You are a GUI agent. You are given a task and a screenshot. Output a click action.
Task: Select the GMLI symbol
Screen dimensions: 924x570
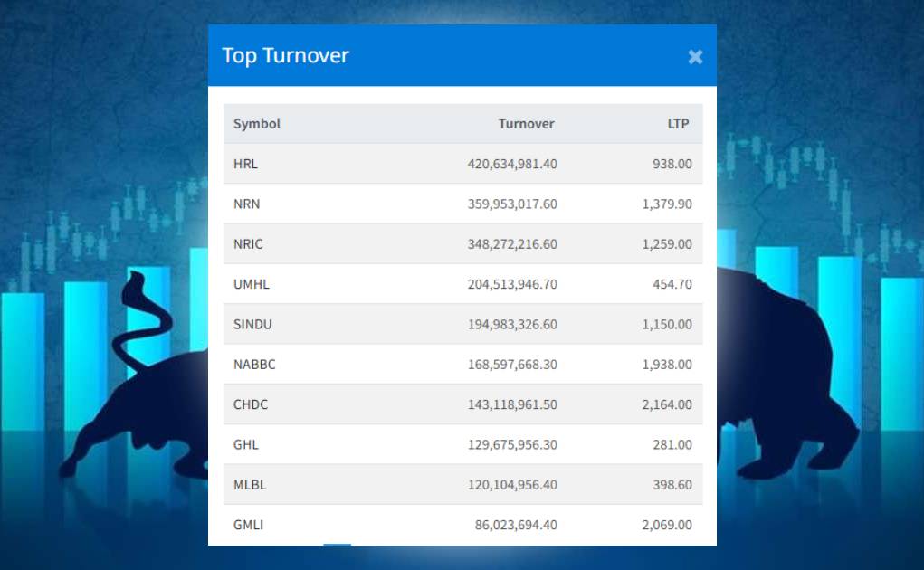pyautogui.click(x=248, y=525)
